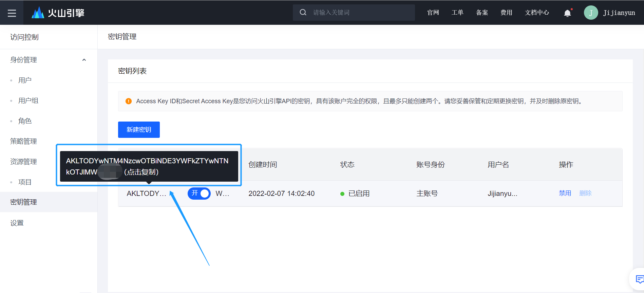Copy the access key from the tooltip

pyautogui.click(x=149, y=166)
